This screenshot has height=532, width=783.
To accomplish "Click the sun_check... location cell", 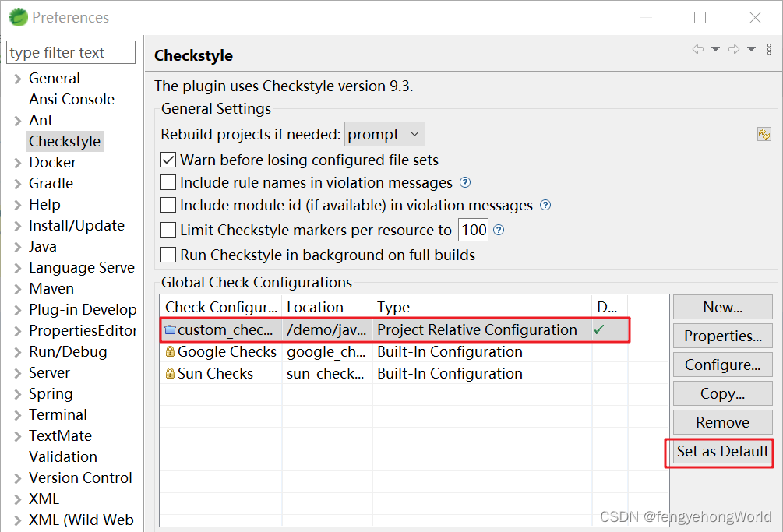I will click(326, 373).
